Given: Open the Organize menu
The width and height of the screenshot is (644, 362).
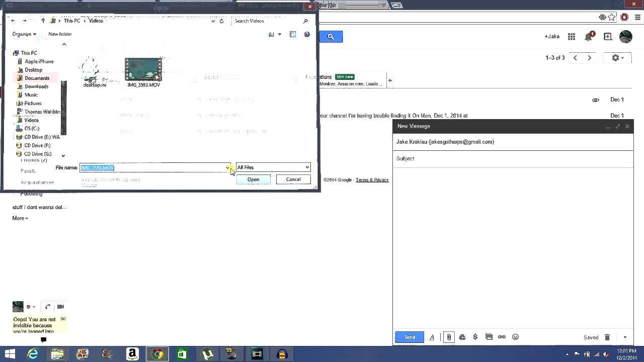Looking at the screenshot, I should click(24, 34).
